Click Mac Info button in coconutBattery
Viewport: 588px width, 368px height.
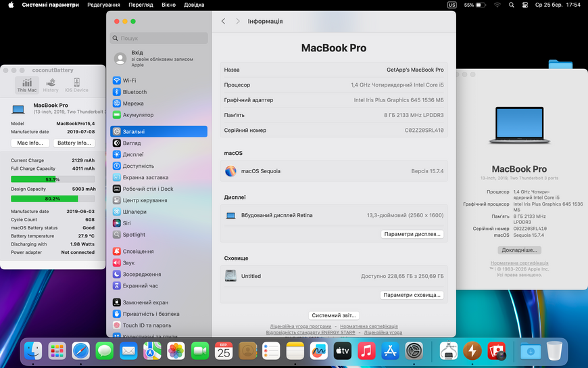pyautogui.click(x=30, y=143)
